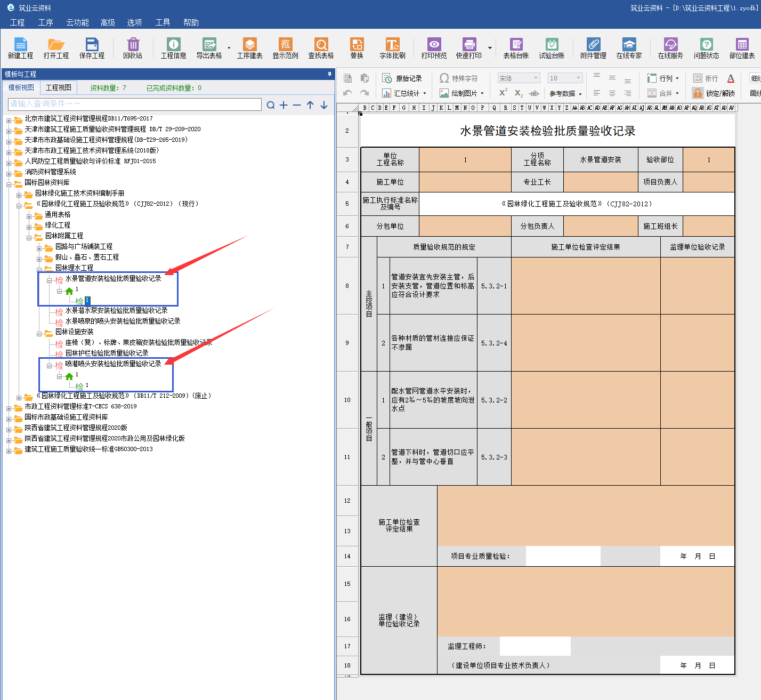The image size is (761, 700).
Task: Click the copy icon in editor toolbar
Action: click(x=347, y=78)
